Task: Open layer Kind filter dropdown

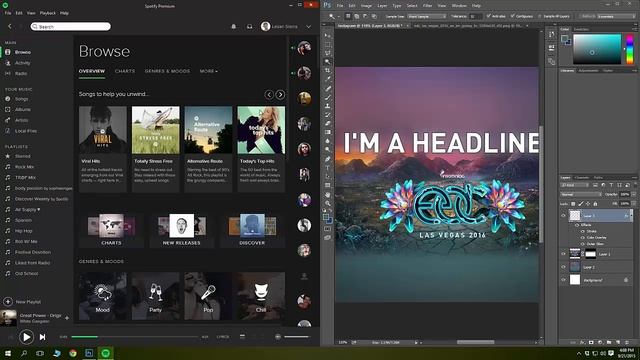Action: (x=575, y=185)
